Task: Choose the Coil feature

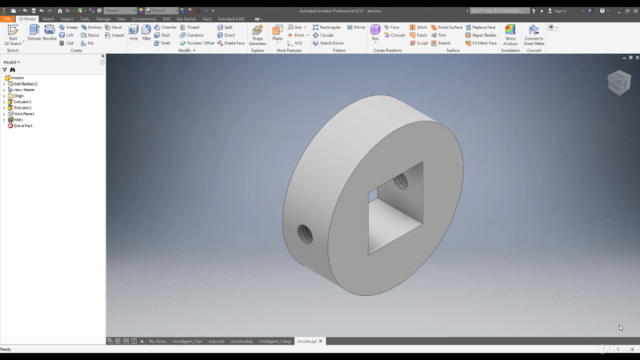Action: (x=67, y=43)
